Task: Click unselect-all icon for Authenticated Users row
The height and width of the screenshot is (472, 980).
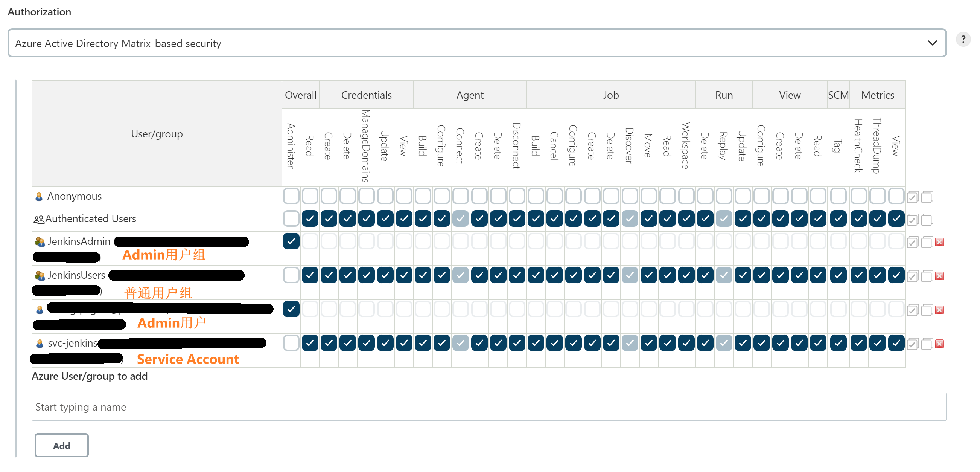Action: pos(927,219)
